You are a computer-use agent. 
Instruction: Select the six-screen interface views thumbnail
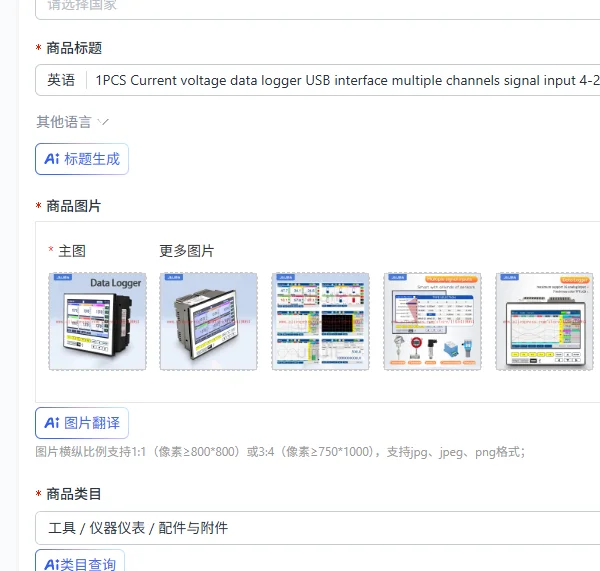320,321
